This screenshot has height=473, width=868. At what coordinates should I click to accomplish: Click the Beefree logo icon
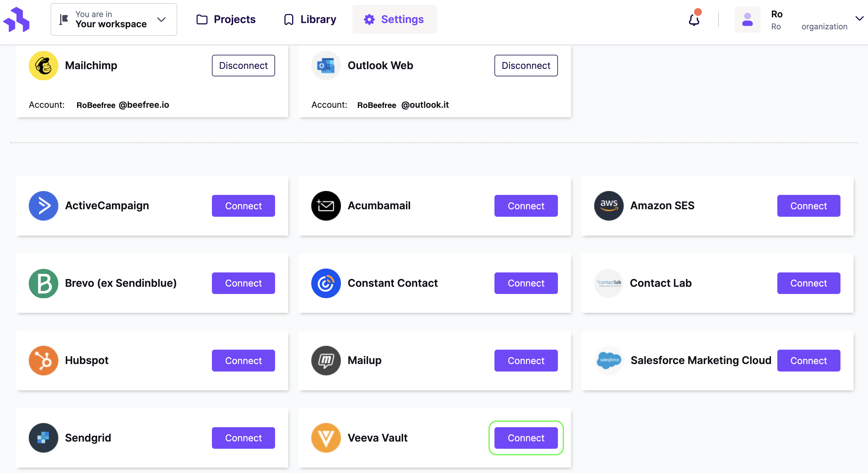point(16,19)
